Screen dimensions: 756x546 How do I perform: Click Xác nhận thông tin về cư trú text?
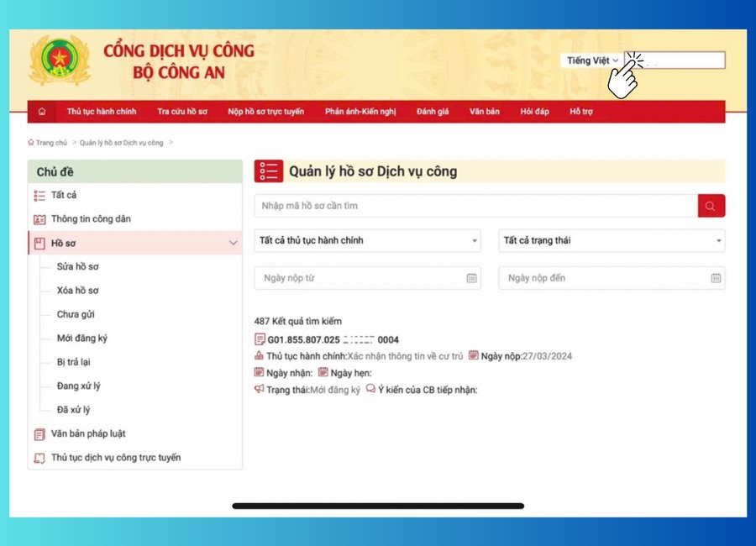pyautogui.click(x=405, y=356)
